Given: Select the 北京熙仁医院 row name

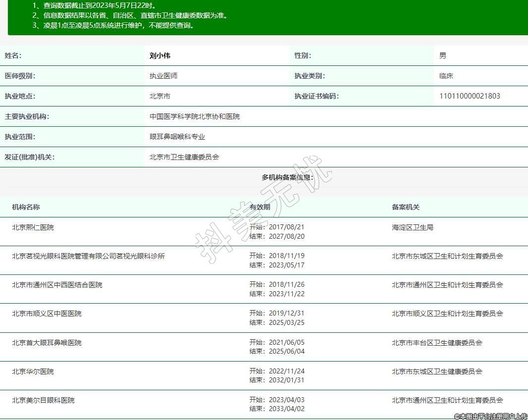Looking at the screenshot, I should pyautogui.click(x=33, y=227).
